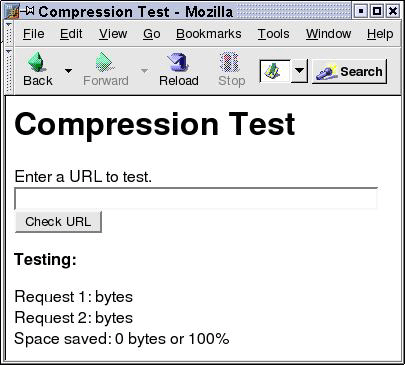Click the Reload page icon
Image resolution: width=405 pixels, height=365 pixels.
point(178,62)
